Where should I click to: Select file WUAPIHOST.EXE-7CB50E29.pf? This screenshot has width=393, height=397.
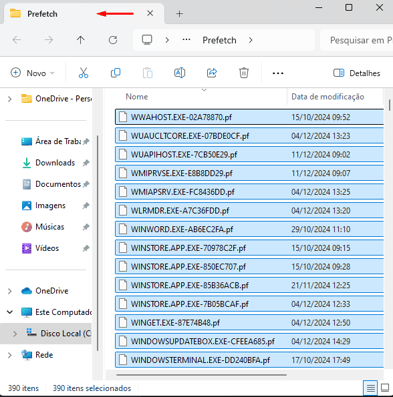click(249, 154)
